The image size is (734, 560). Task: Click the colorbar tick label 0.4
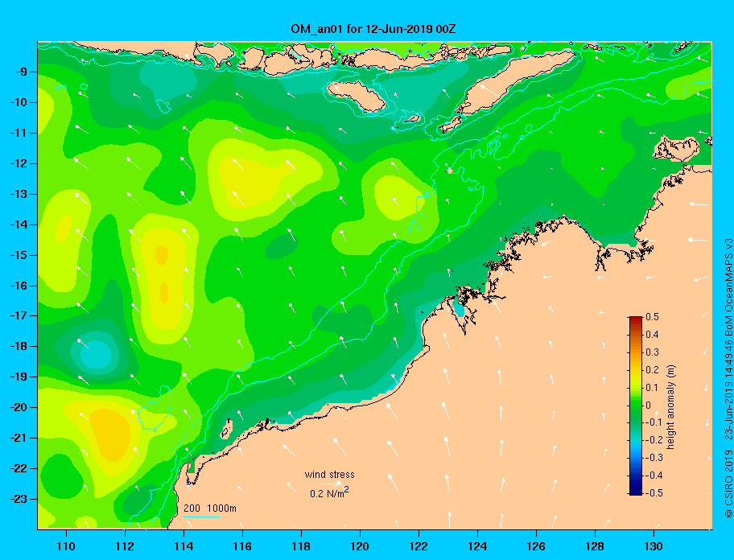point(653,335)
